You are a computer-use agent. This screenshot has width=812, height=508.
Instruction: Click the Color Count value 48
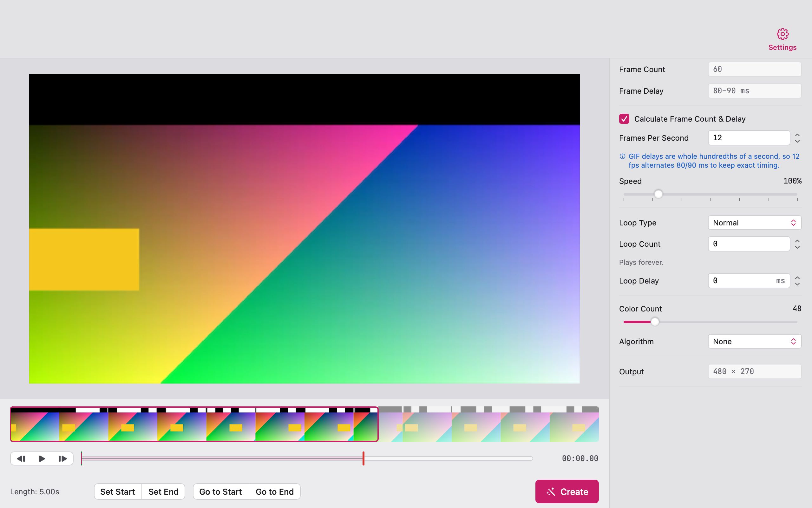click(x=797, y=308)
